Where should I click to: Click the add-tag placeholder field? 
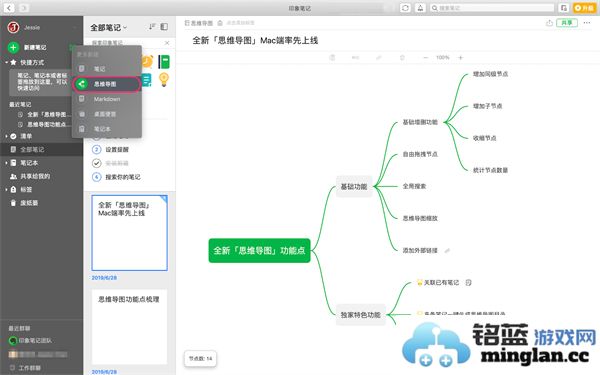[x=240, y=23]
